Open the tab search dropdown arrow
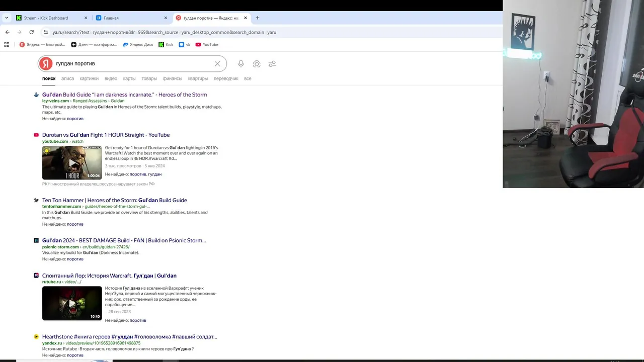The width and height of the screenshot is (644, 362). [7, 18]
